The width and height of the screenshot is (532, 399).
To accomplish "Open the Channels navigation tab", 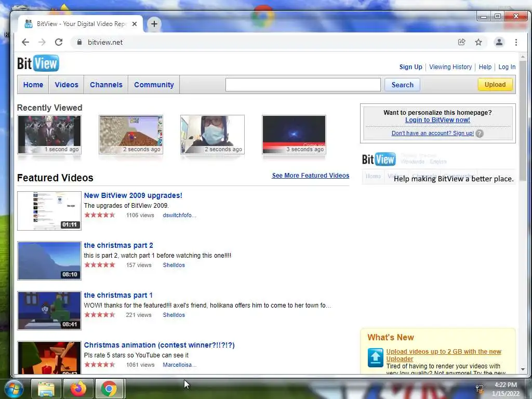I will [106, 85].
